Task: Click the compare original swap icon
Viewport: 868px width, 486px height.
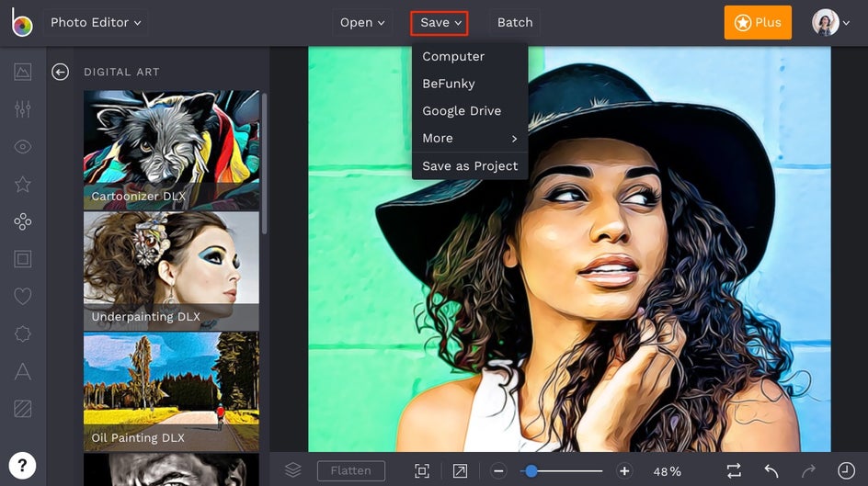Action: point(734,471)
